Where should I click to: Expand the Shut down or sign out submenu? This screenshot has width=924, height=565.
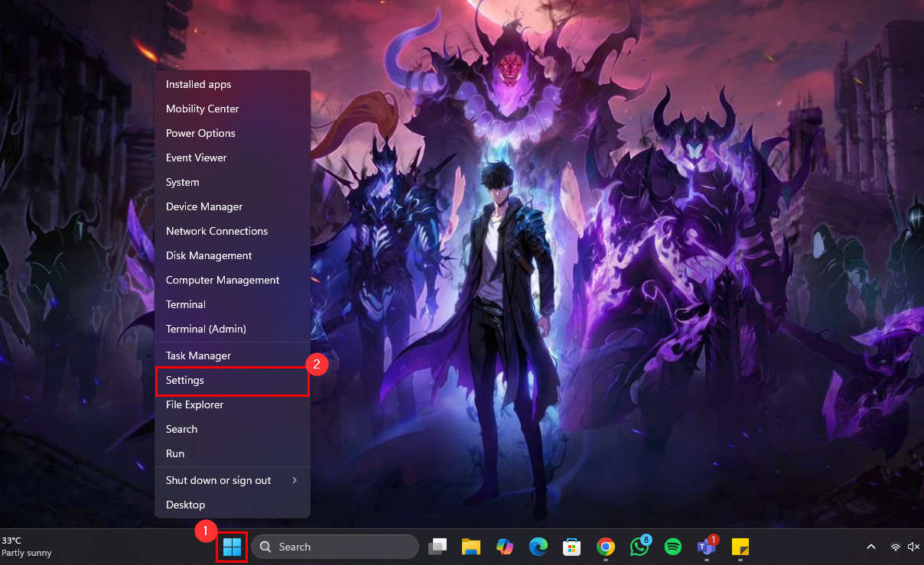[x=232, y=480]
